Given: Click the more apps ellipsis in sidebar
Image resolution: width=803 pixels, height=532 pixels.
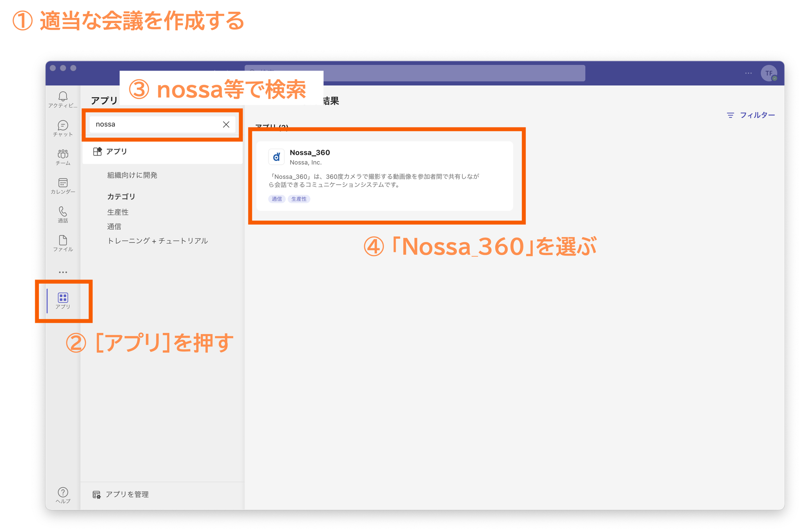Looking at the screenshot, I should click(x=63, y=272).
